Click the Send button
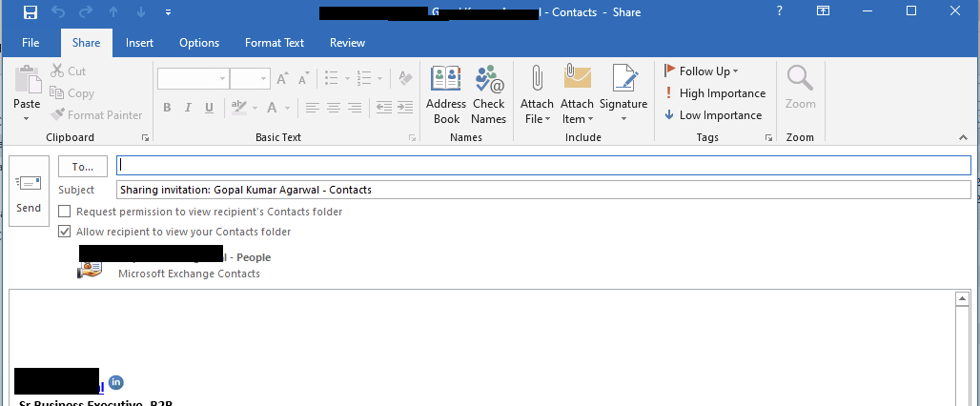The height and width of the screenshot is (406, 980). (x=29, y=192)
